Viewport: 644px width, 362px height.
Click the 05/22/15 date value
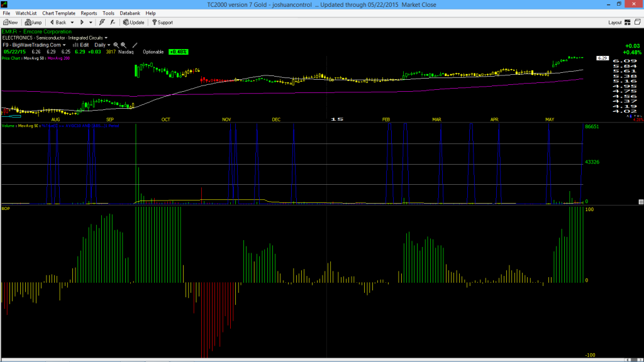(x=15, y=52)
